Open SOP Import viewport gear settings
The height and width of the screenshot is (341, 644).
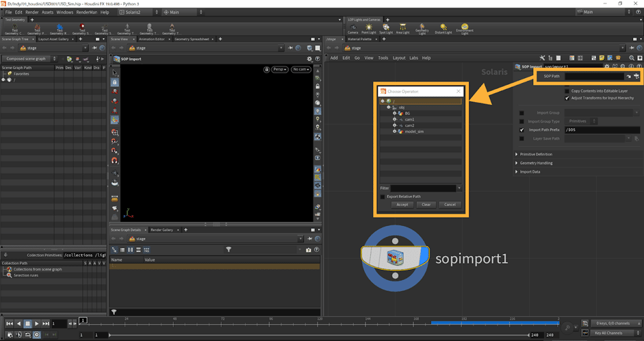tap(309, 59)
